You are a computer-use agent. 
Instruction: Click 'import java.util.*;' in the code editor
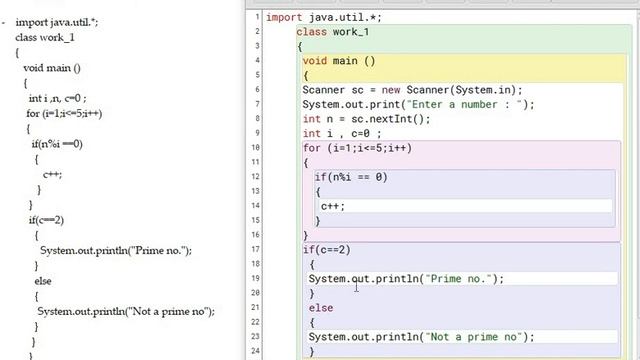click(324, 18)
